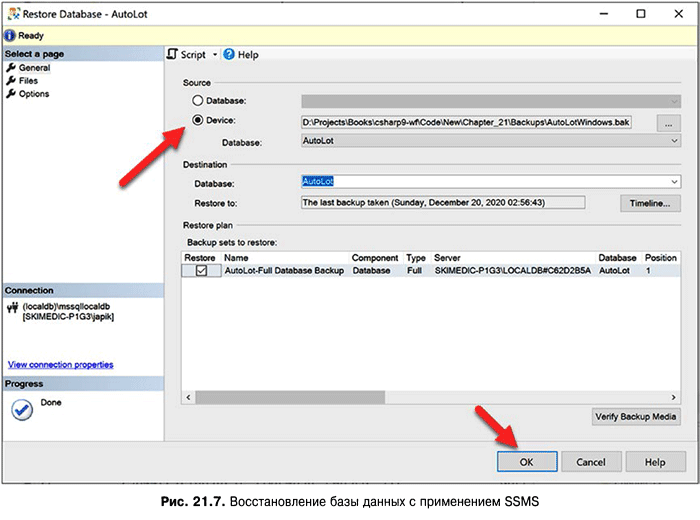
Task: Open the General page
Action: click(x=34, y=68)
